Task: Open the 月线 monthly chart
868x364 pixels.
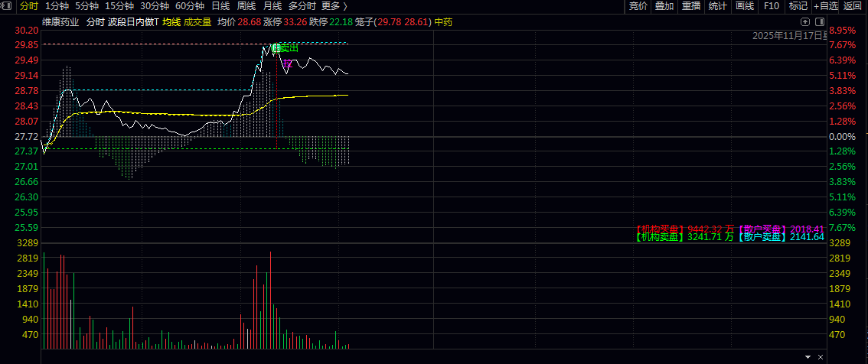Action: point(272,6)
